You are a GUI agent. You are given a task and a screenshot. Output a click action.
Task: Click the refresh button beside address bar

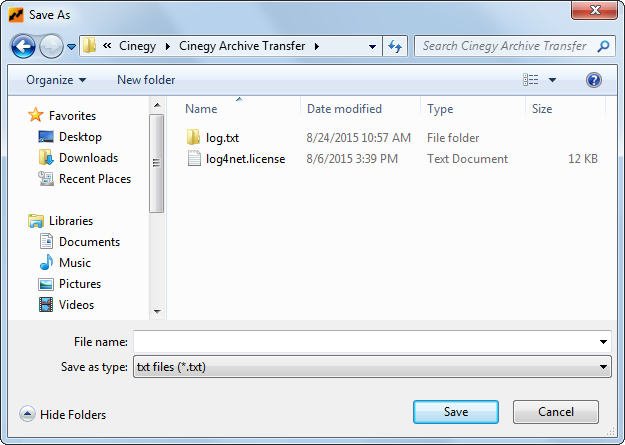coord(395,46)
